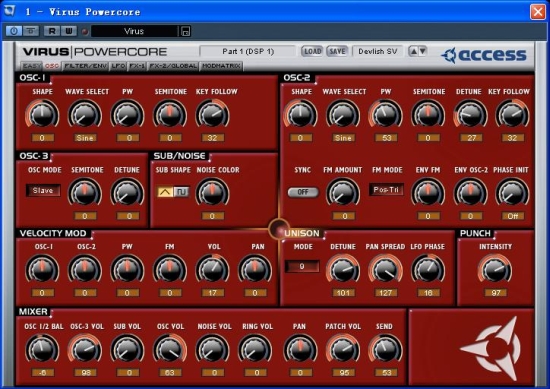Switch to the FILTER/ENV tab
Image resolution: width=550 pixels, height=389 pixels.
coord(86,66)
